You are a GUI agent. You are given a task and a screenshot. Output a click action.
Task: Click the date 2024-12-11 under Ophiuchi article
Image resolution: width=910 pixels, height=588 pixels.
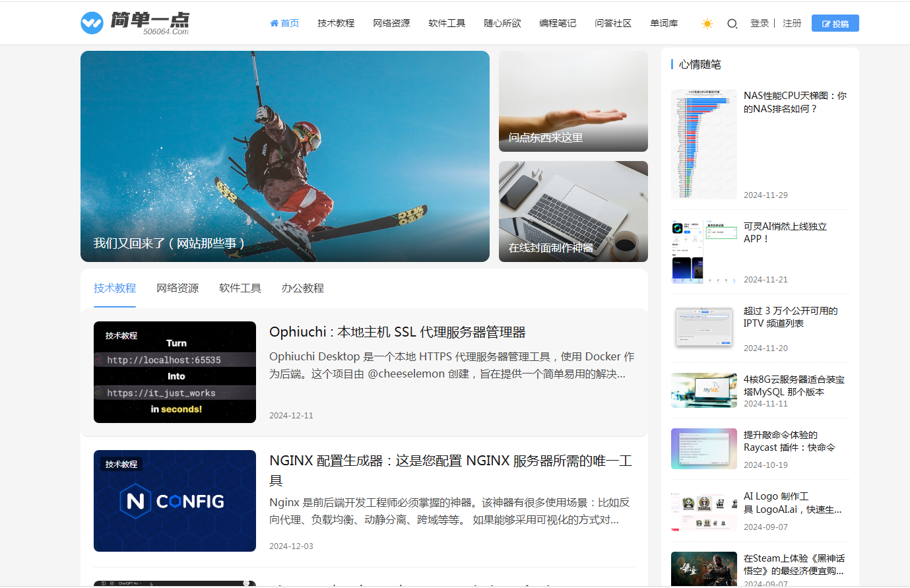(x=291, y=415)
